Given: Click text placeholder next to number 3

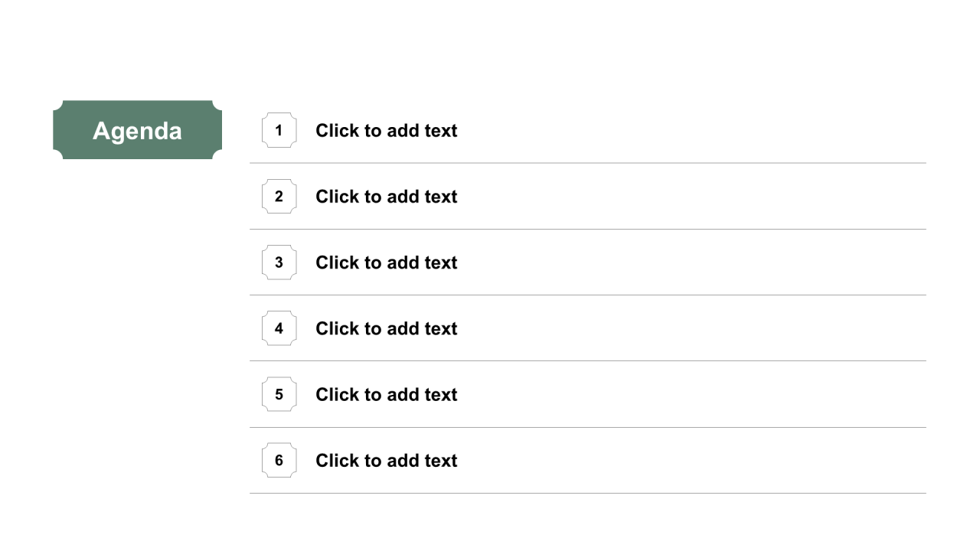Looking at the screenshot, I should click(387, 262).
